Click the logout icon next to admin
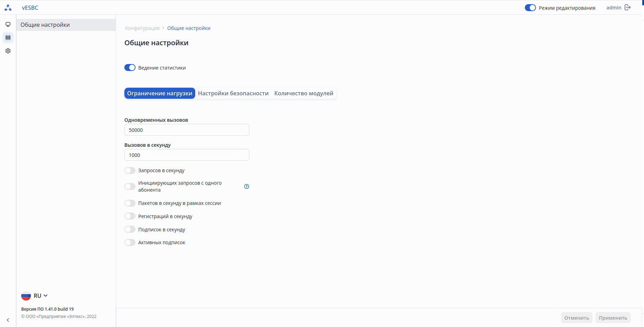Viewport: 644px width, 327px height. point(627,8)
